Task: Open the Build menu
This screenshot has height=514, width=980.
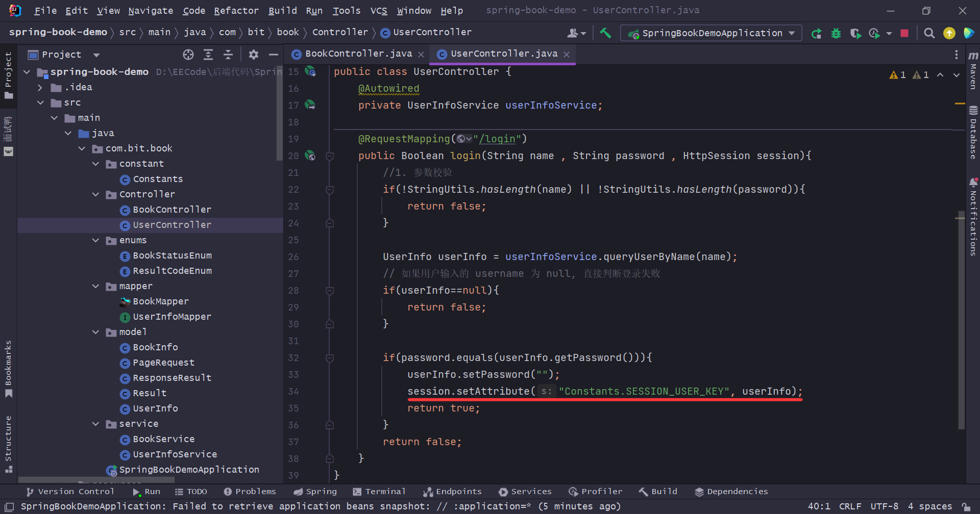Action: pos(282,11)
